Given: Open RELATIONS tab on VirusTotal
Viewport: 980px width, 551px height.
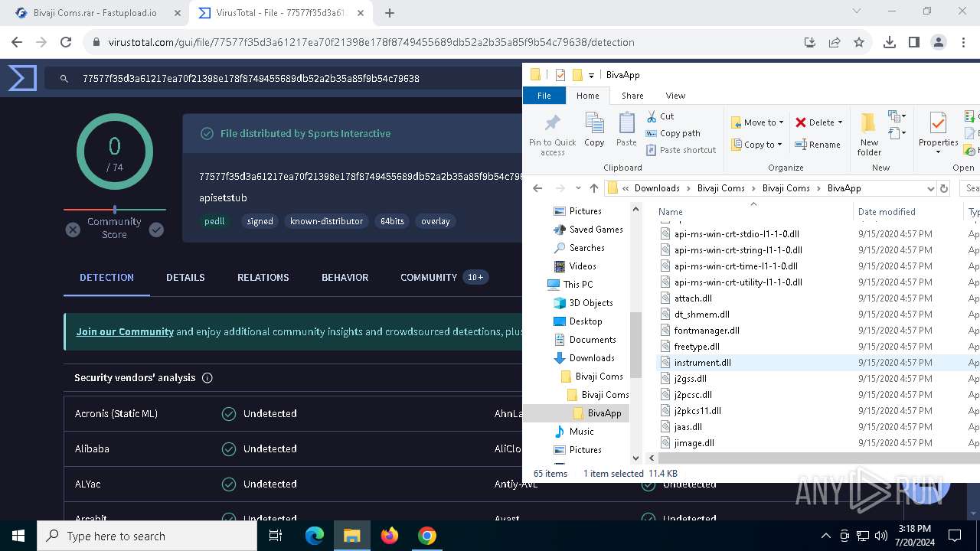Looking at the screenshot, I should (x=263, y=277).
